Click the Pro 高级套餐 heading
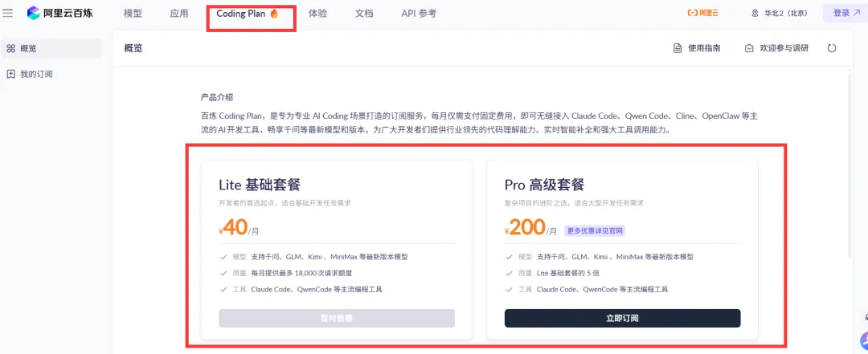 pos(545,184)
